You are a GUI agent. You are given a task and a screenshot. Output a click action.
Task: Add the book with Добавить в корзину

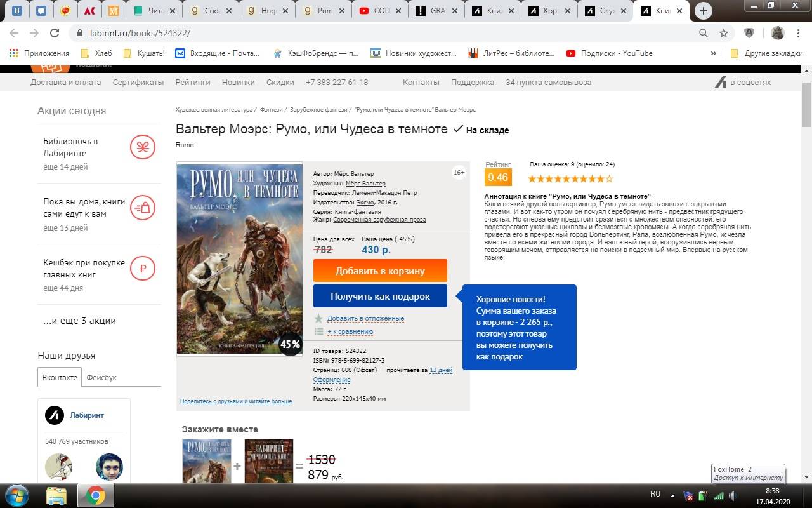[380, 271]
